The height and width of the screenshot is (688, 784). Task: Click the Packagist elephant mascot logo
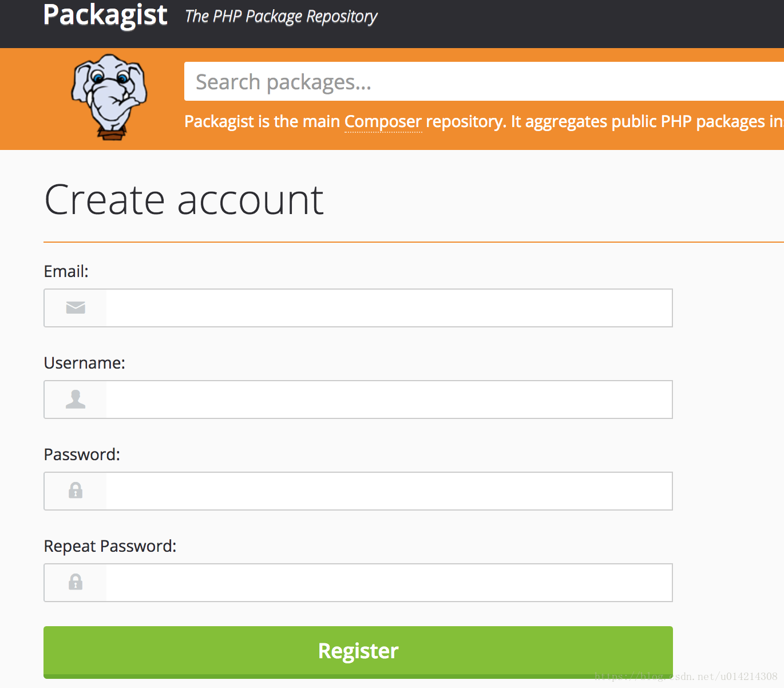coord(109,97)
